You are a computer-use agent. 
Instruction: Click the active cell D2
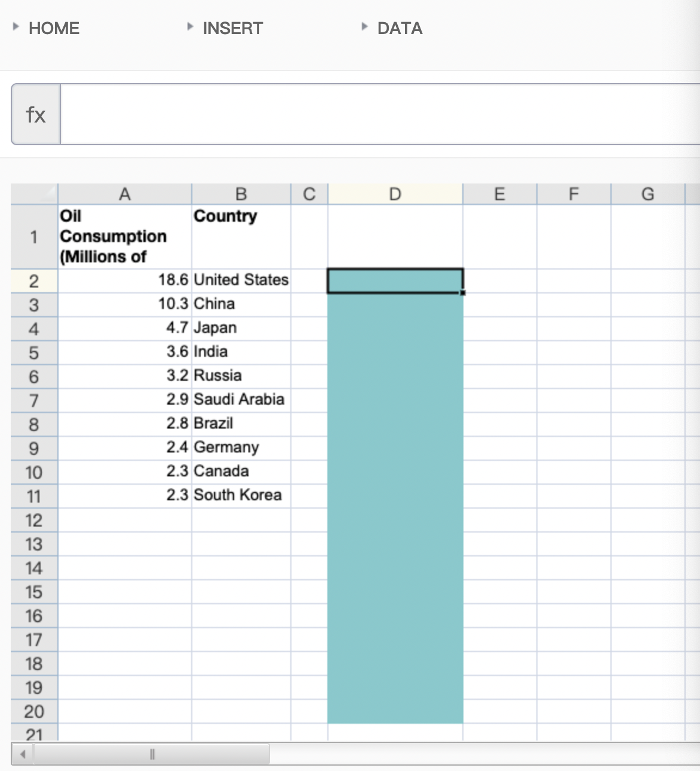coord(395,281)
